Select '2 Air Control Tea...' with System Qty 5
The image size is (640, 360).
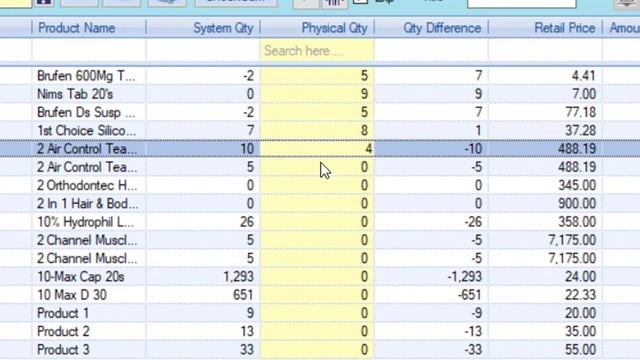click(x=87, y=167)
